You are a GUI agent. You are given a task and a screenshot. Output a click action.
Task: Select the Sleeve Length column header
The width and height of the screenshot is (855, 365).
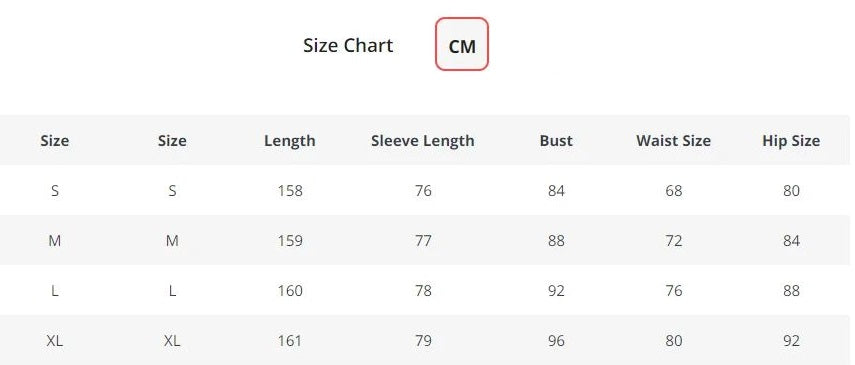[x=423, y=141]
